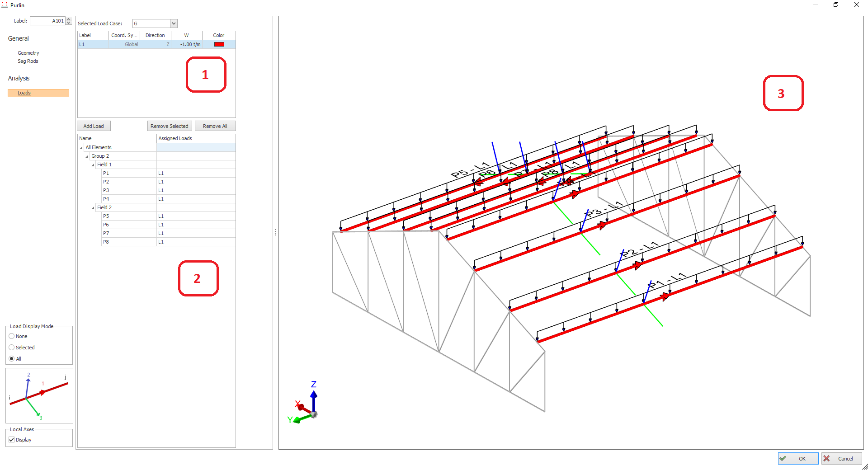This screenshot has height=470, width=868.
Task: Select the Selected load display mode
Action: (x=12, y=348)
